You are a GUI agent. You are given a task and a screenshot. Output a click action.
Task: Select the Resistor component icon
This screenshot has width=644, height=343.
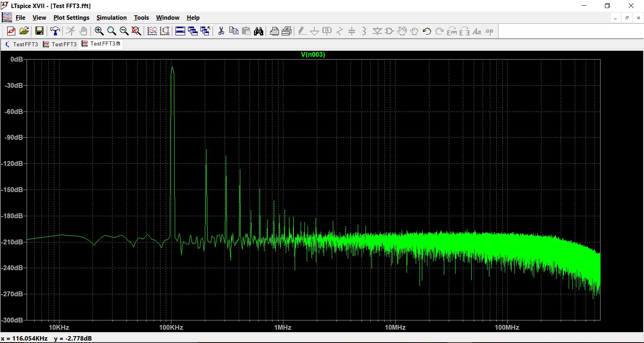(340, 31)
